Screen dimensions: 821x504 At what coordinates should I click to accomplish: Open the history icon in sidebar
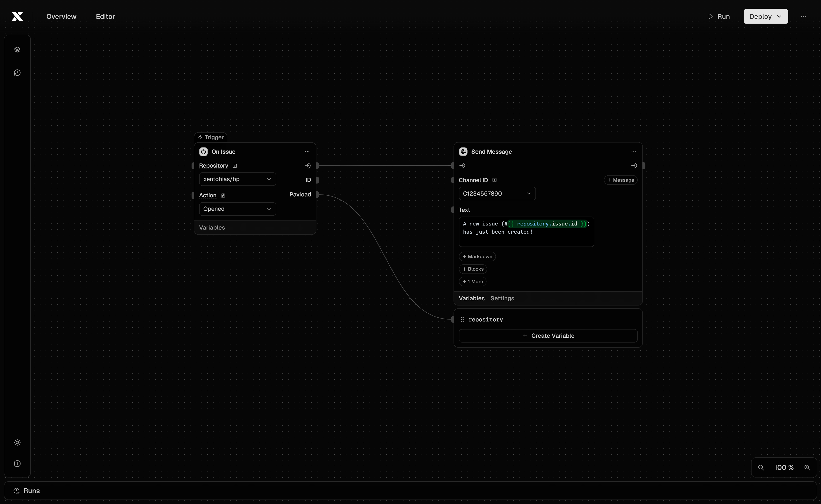click(17, 73)
